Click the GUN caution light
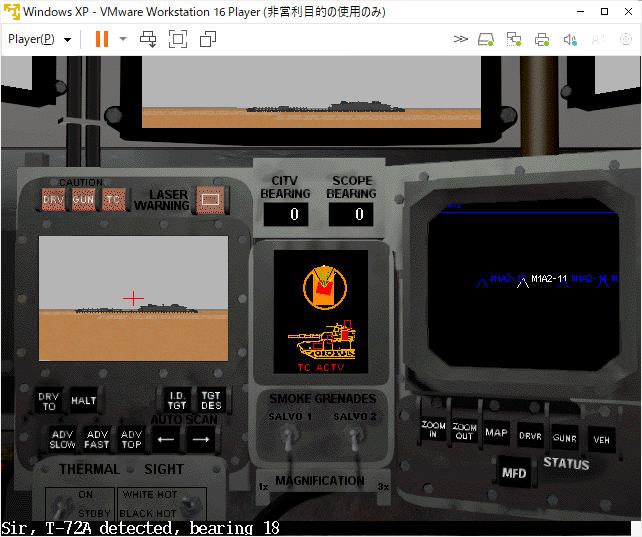 pyautogui.click(x=84, y=199)
